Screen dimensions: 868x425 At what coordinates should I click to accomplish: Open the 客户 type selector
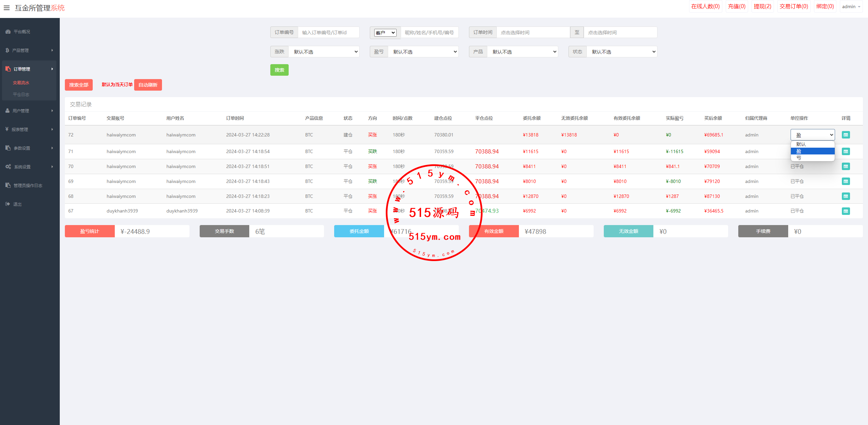(x=385, y=33)
